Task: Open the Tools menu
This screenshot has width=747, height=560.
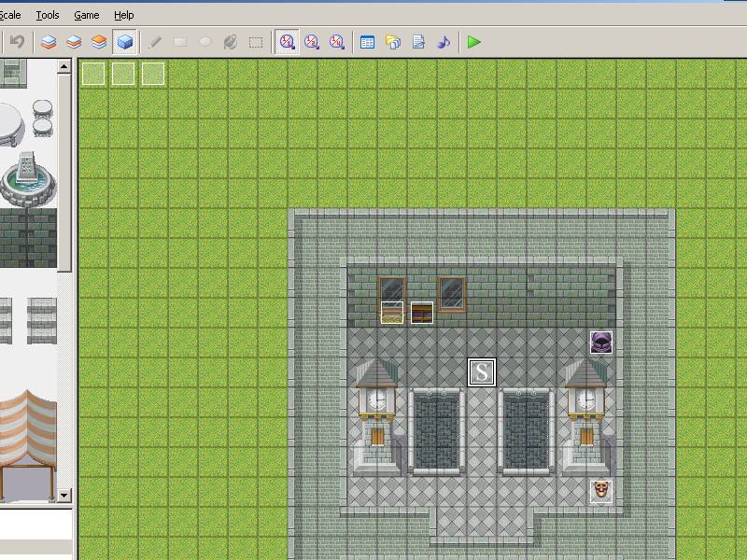Action: coord(48,15)
